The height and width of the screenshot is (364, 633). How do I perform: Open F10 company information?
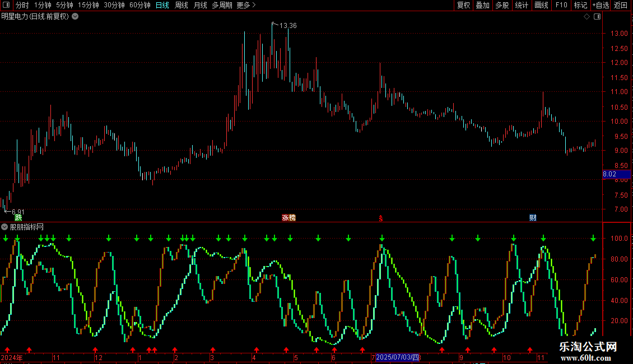pyautogui.click(x=561, y=5)
